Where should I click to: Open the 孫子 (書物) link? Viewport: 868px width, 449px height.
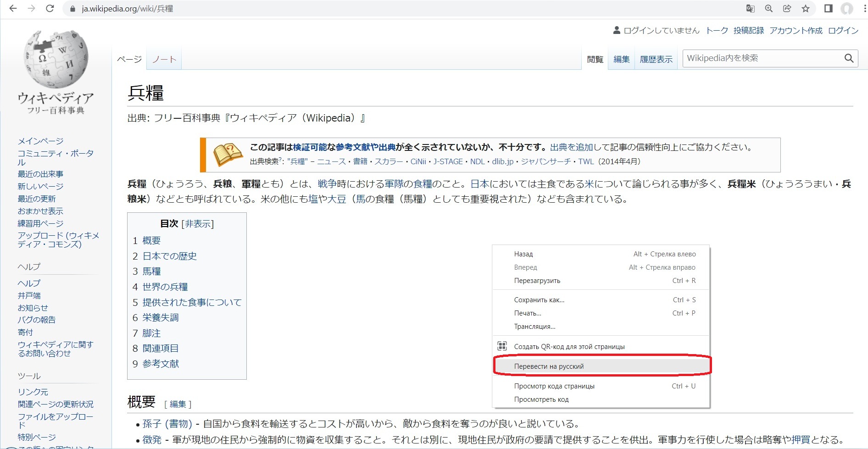coord(167,424)
